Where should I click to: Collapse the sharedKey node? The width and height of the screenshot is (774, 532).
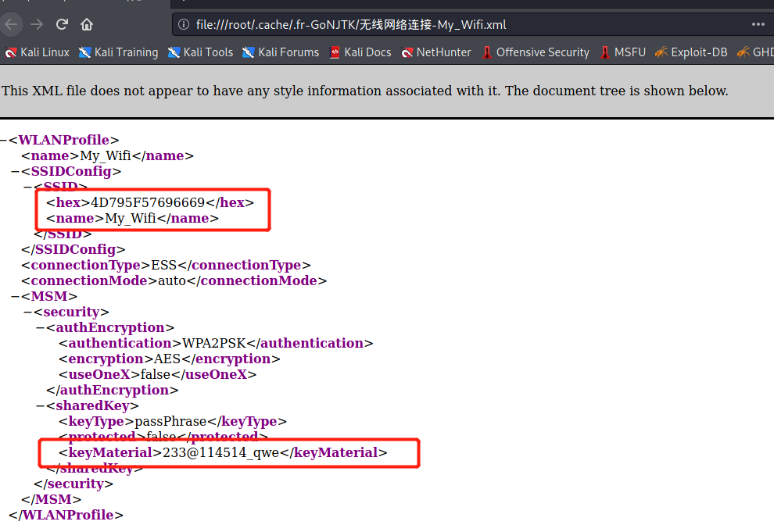coord(41,405)
